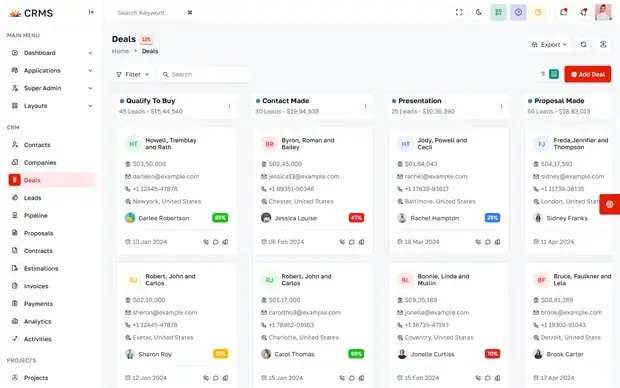Collapse the sidebar using arrow icon
This screenshot has width=620, height=388.
pyautogui.click(x=91, y=12)
